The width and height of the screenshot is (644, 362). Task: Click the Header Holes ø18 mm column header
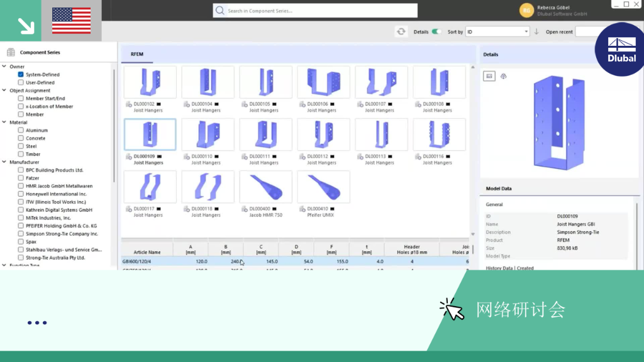click(412, 250)
